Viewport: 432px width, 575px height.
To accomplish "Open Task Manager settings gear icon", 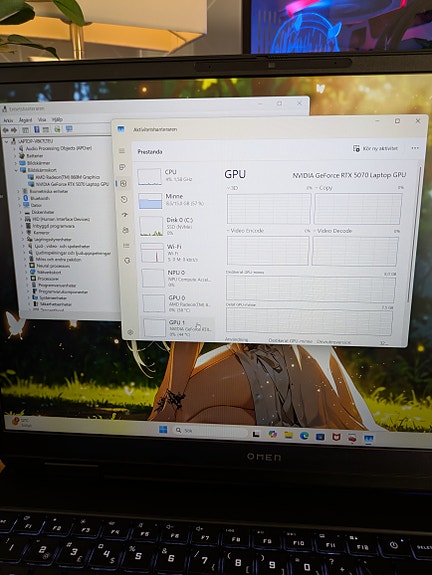I will [130, 332].
